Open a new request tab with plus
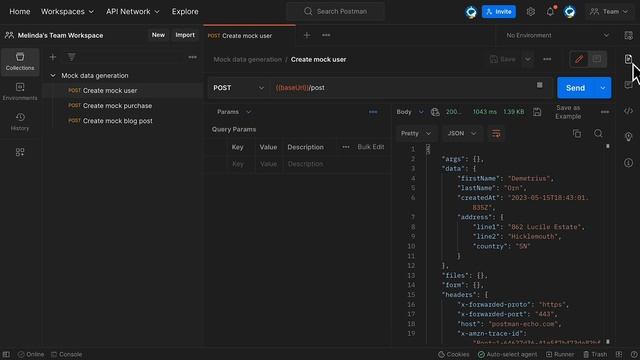640x360 pixels. click(x=307, y=36)
